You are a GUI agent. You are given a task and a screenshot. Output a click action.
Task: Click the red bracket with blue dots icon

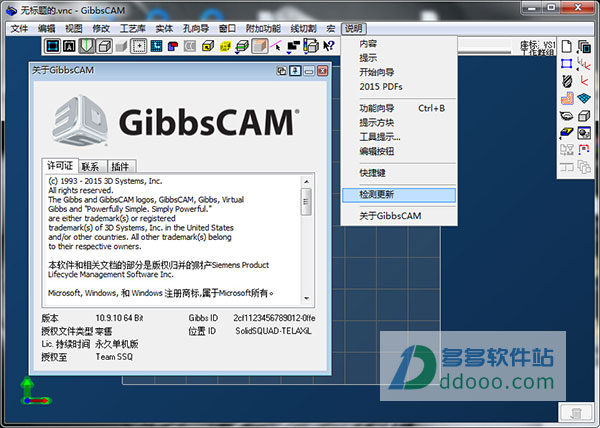coord(584,150)
